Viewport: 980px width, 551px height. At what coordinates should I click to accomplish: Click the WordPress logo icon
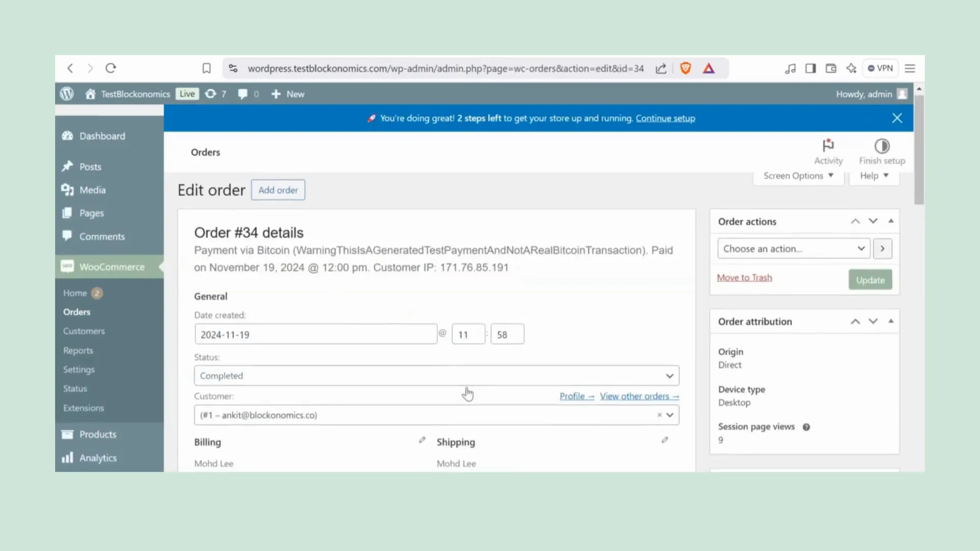coord(67,93)
